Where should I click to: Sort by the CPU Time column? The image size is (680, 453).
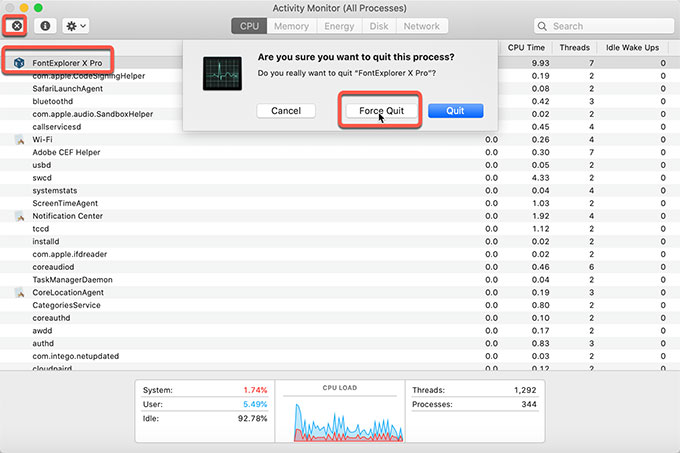pyautogui.click(x=526, y=48)
